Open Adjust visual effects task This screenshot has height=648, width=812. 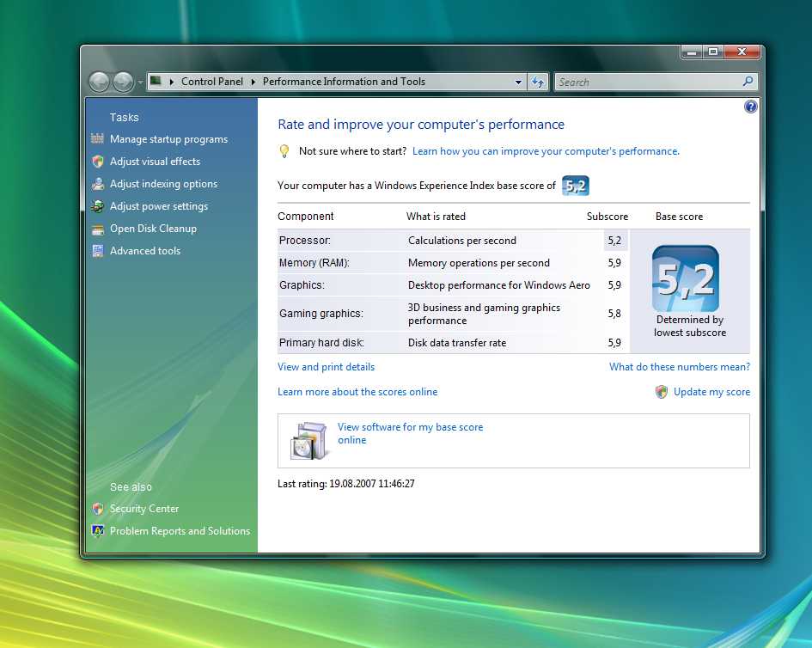(x=155, y=162)
